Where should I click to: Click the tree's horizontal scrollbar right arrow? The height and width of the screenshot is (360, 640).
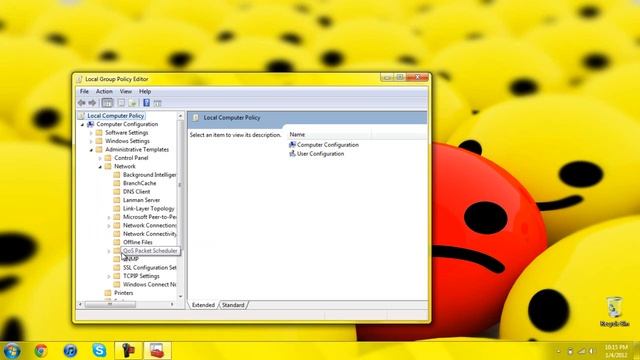point(172,304)
